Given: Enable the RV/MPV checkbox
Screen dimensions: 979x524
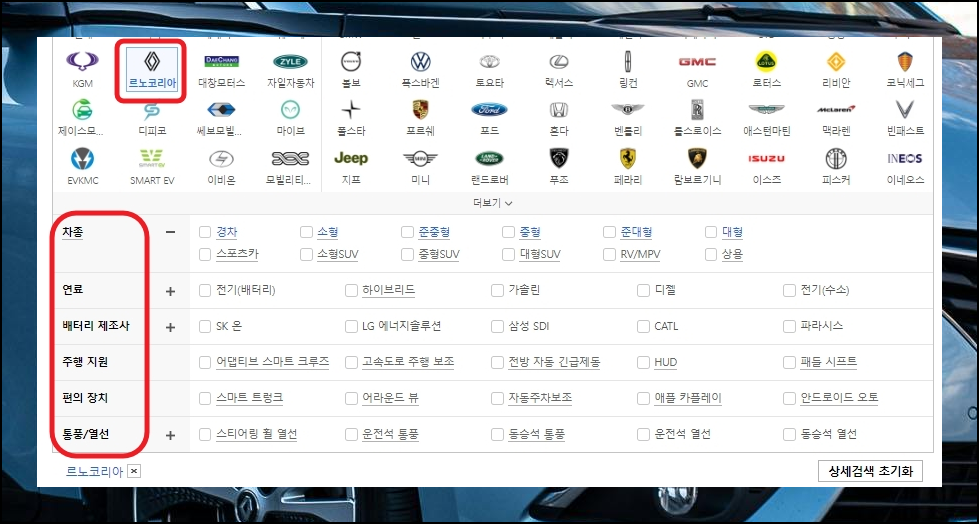Looking at the screenshot, I should tap(609, 255).
